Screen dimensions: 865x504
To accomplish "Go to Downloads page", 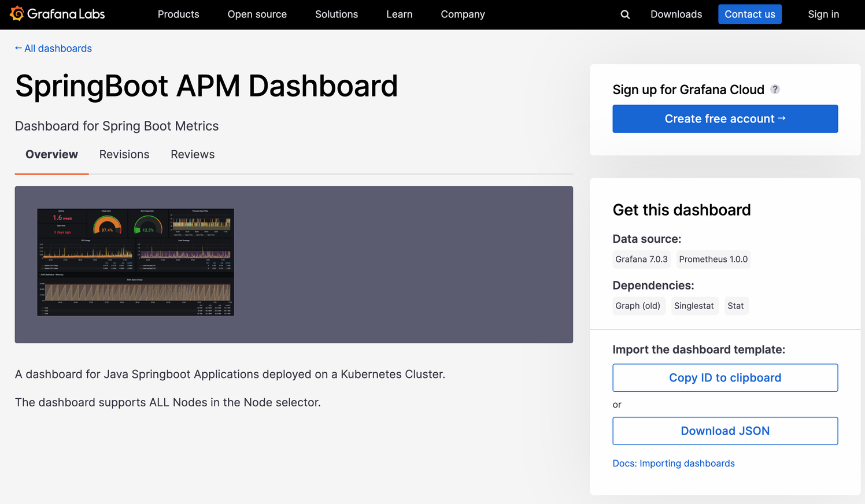I will (676, 14).
